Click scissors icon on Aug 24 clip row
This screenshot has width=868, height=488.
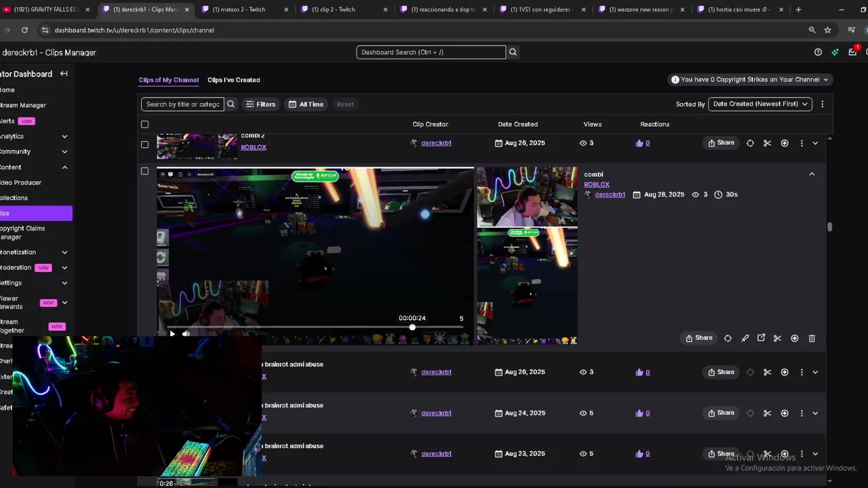767,413
